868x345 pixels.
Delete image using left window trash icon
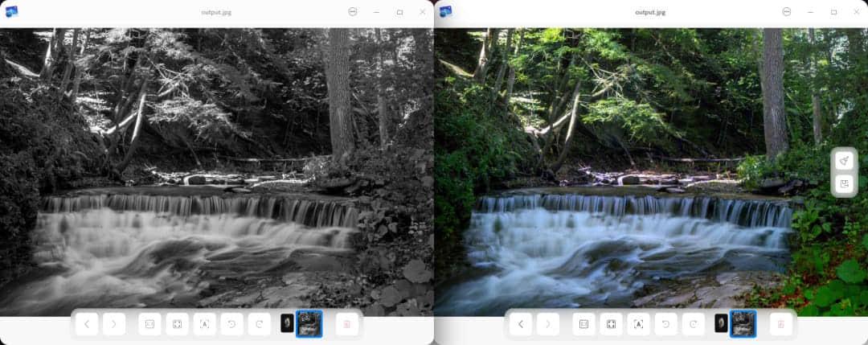[347, 324]
